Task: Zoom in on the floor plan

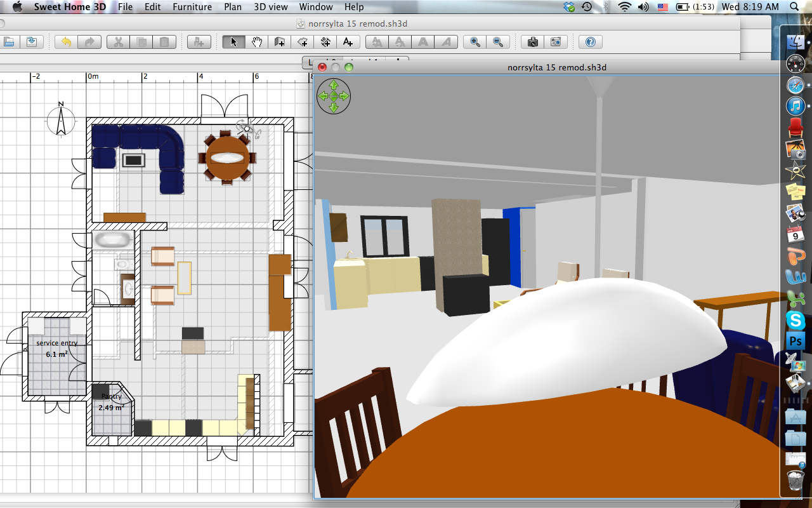Action: (475, 42)
